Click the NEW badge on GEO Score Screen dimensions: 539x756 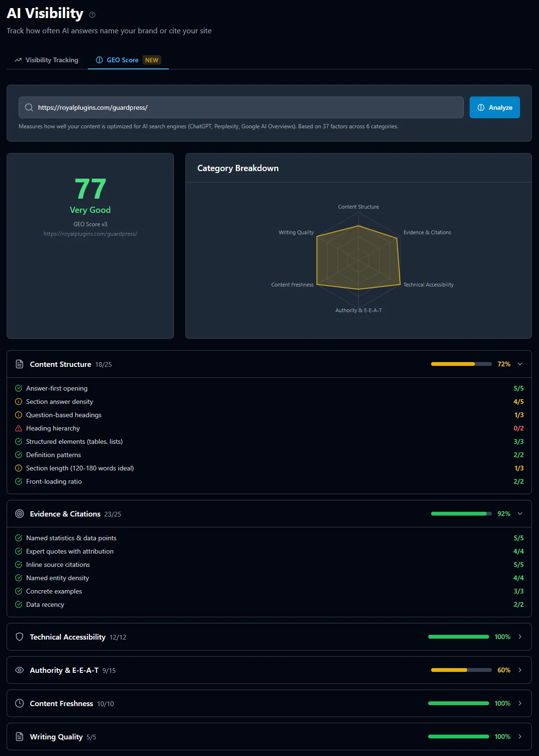152,60
